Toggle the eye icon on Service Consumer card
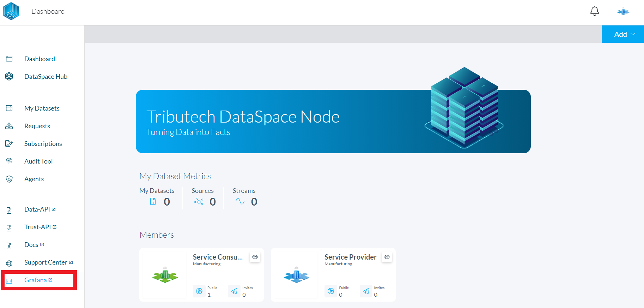 click(255, 257)
